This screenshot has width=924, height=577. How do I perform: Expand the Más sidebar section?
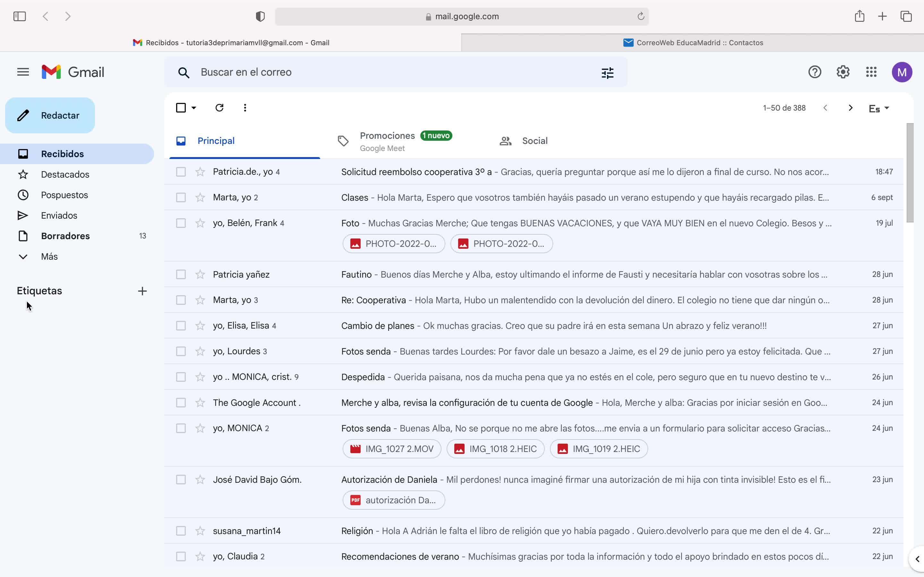[x=49, y=256]
